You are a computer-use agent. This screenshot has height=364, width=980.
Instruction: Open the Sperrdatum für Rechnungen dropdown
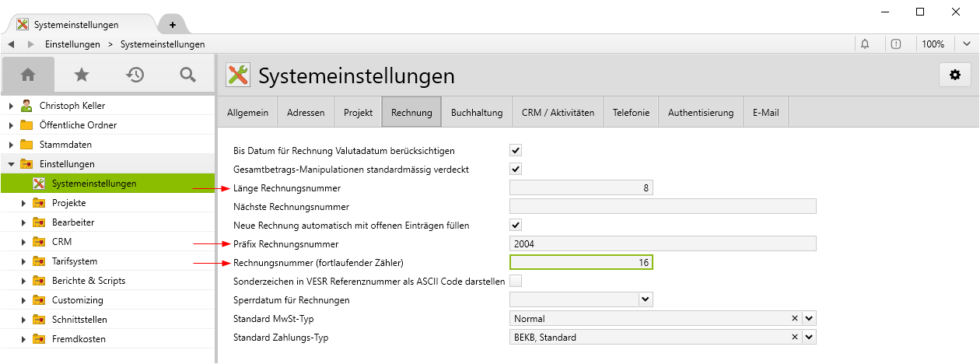click(645, 299)
